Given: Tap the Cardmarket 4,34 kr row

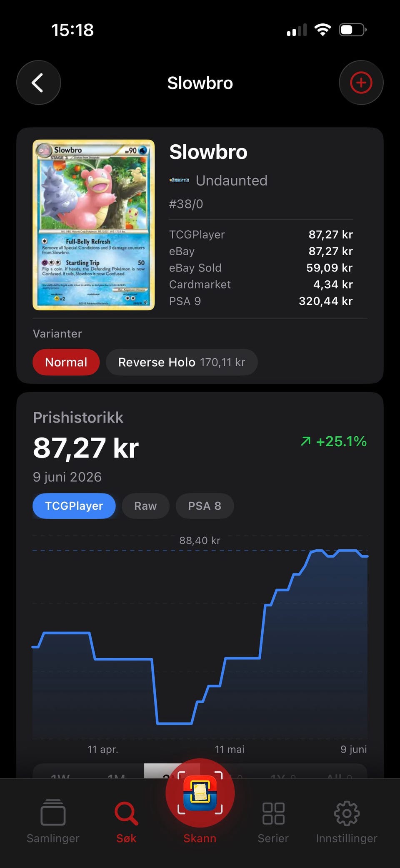Looking at the screenshot, I should click(x=261, y=284).
